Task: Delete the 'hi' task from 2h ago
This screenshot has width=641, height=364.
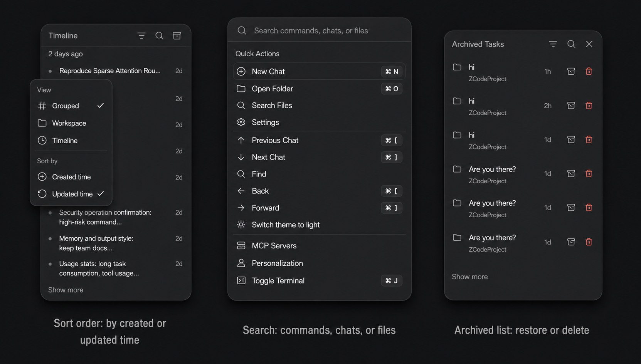Action: pyautogui.click(x=589, y=106)
